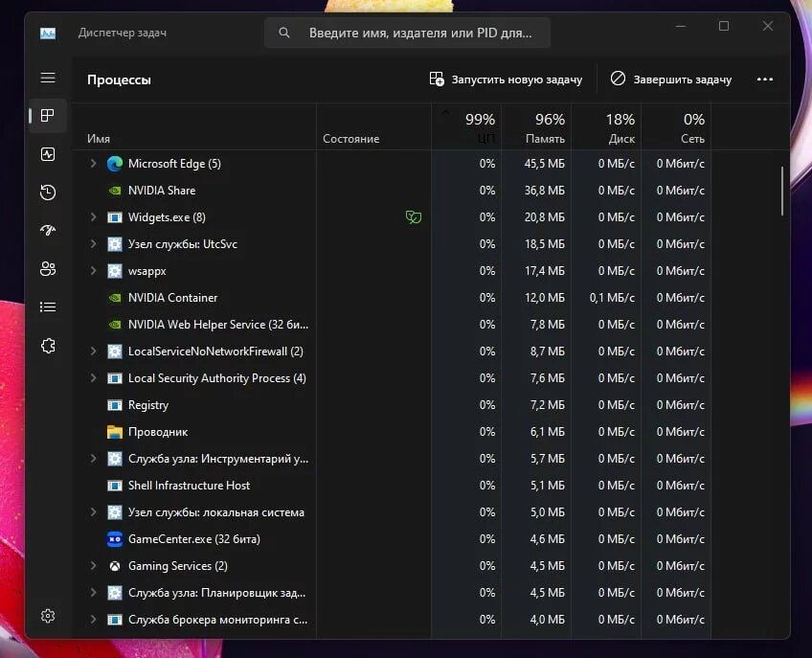812x658 pixels.
Task: Expand the Узел службы: UtcSvc group
Action: tap(93, 243)
